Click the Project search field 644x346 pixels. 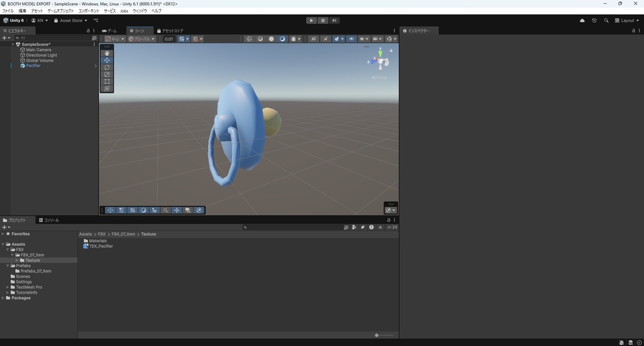[x=292, y=227]
